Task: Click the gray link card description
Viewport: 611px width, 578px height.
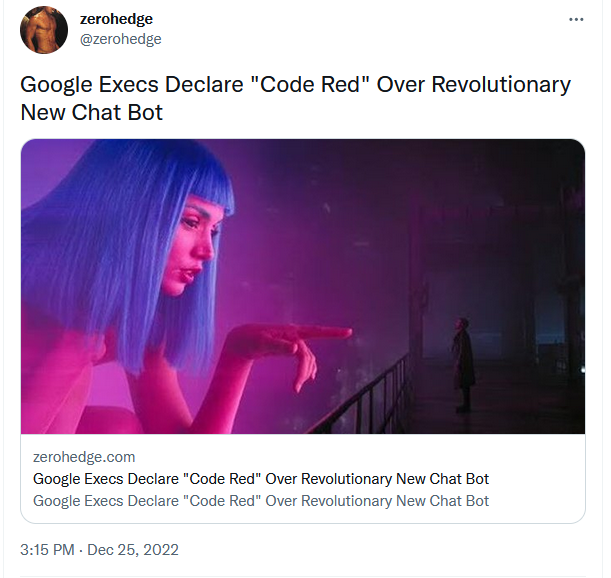Action: pyautogui.click(x=261, y=501)
